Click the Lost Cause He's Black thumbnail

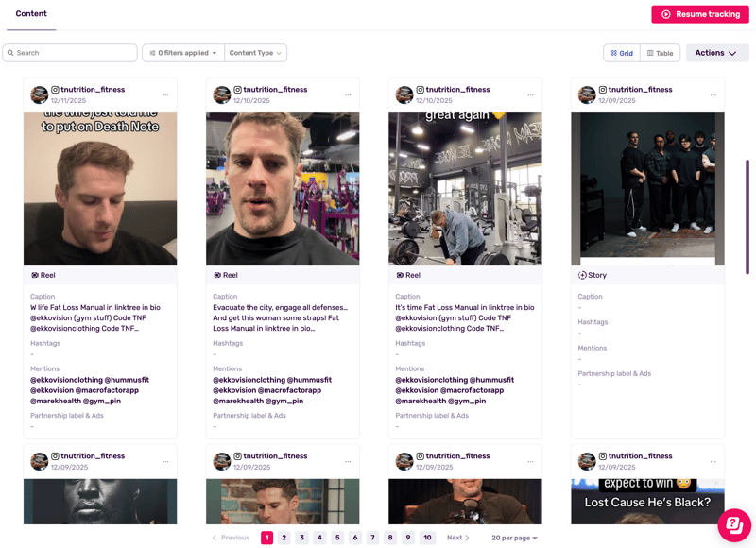(647, 502)
